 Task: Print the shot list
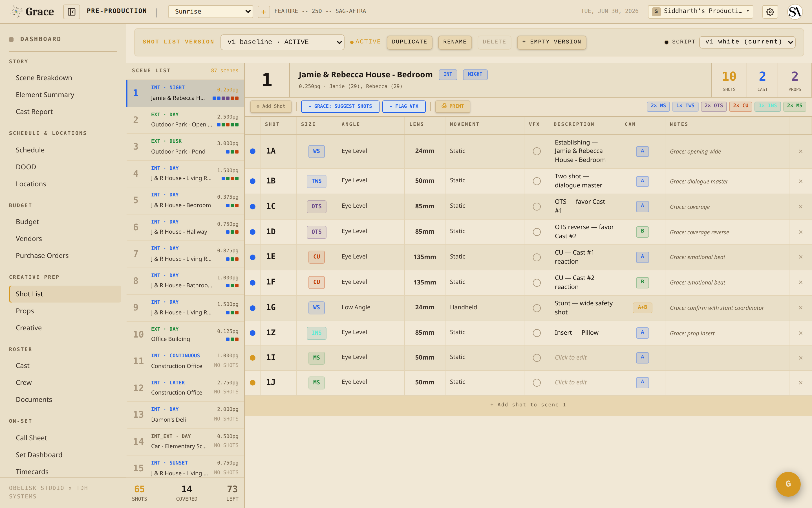[x=453, y=106]
